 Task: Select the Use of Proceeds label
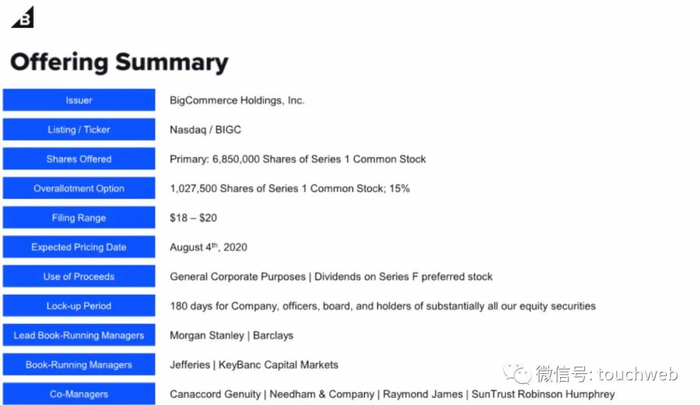click(x=79, y=277)
